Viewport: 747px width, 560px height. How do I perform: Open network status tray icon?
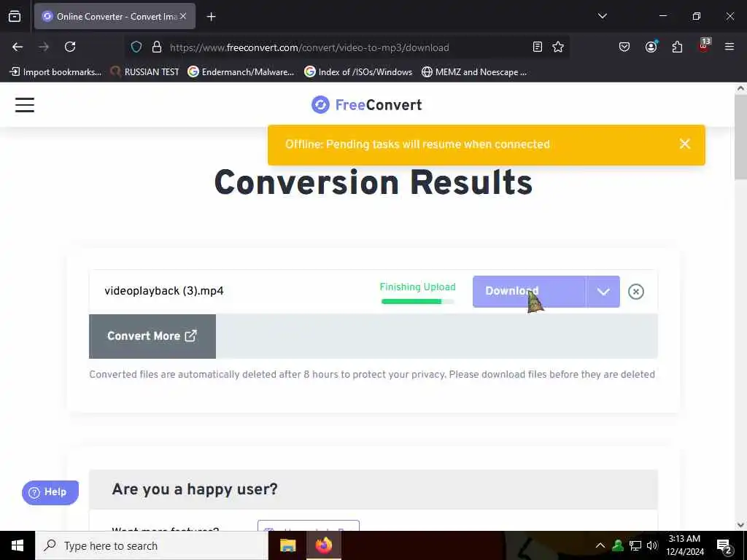tap(635, 545)
